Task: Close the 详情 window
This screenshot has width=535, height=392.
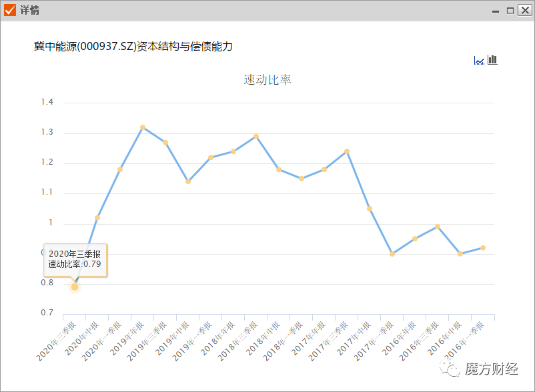Action: pos(525,10)
